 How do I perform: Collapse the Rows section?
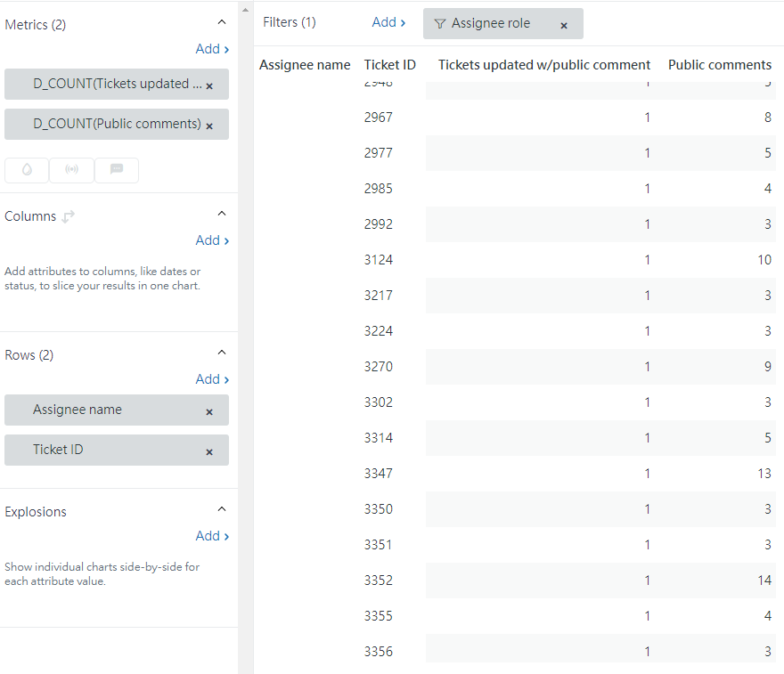pos(222,353)
